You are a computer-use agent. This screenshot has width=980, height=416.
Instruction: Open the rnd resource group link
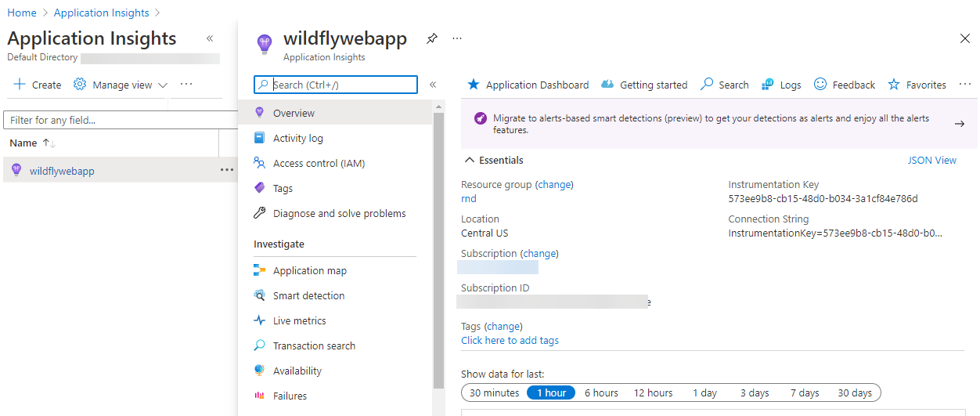coord(469,198)
